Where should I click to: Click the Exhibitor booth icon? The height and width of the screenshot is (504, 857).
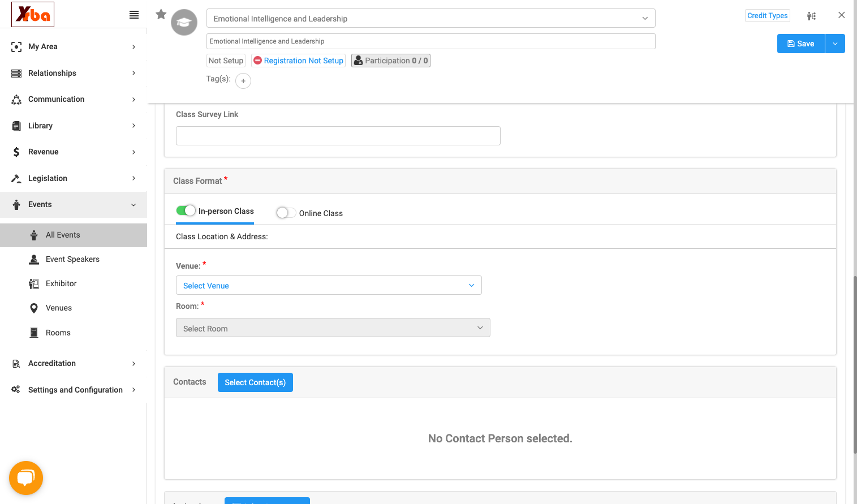click(34, 284)
